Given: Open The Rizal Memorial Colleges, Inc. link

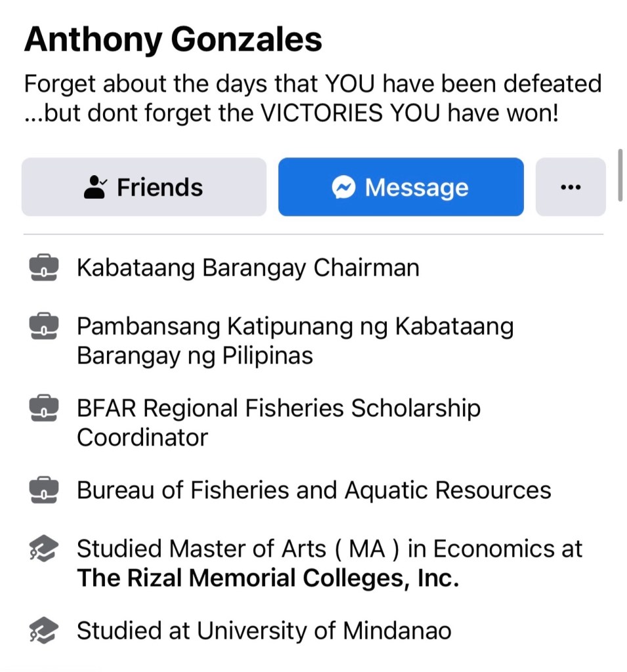Looking at the screenshot, I should tap(267, 578).
